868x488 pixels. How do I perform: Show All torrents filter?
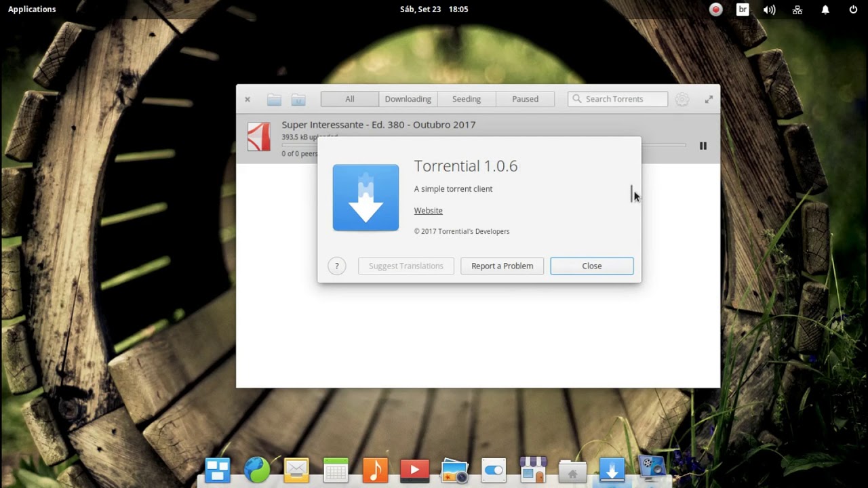coord(349,99)
